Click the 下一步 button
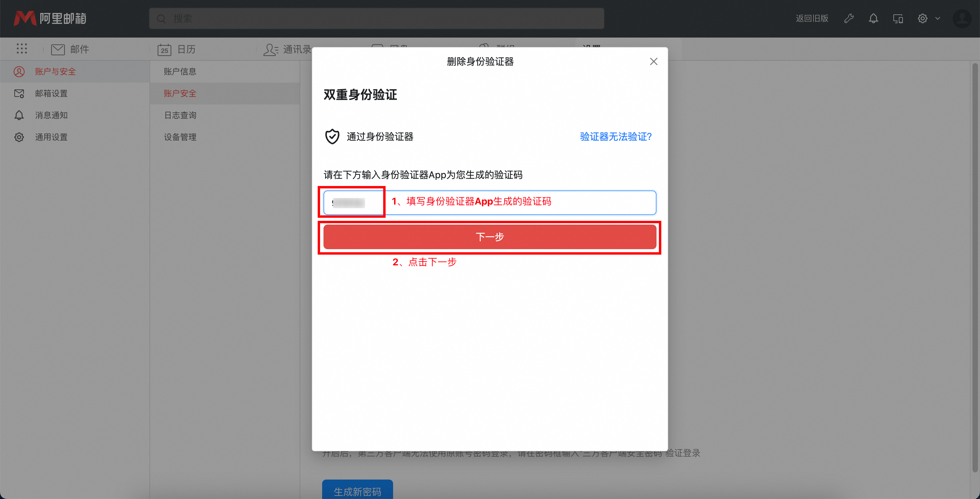The image size is (980, 499). click(x=490, y=237)
